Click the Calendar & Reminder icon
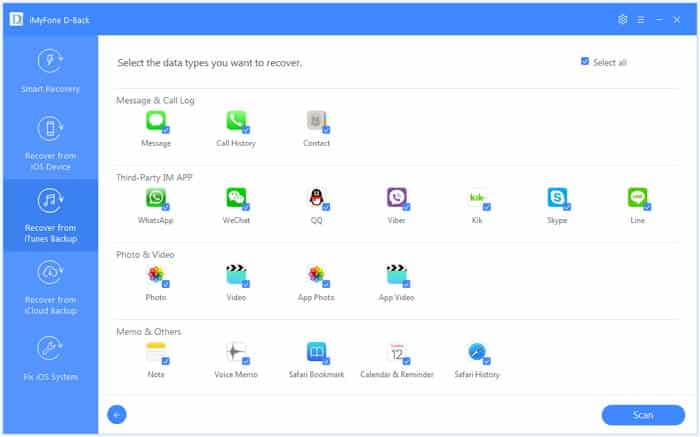The image size is (700, 437). tap(397, 352)
